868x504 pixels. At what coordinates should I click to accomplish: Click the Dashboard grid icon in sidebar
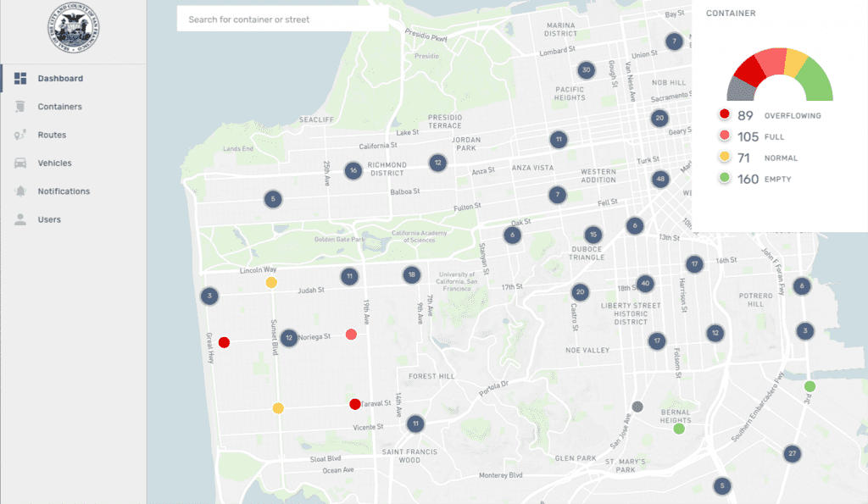[x=20, y=79]
